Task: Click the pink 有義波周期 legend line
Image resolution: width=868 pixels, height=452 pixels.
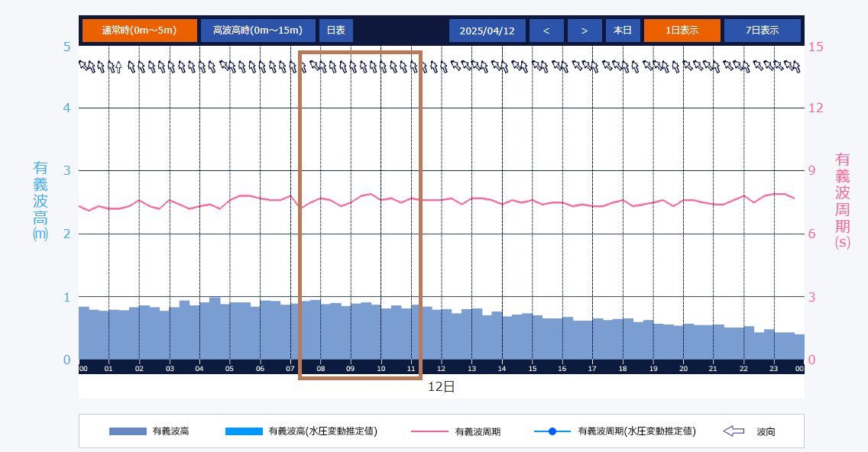Action: pyautogui.click(x=429, y=431)
